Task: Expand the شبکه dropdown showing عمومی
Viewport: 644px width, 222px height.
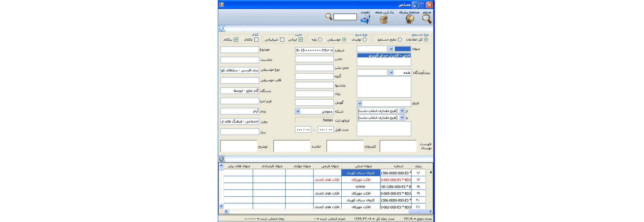Action: 298,111
